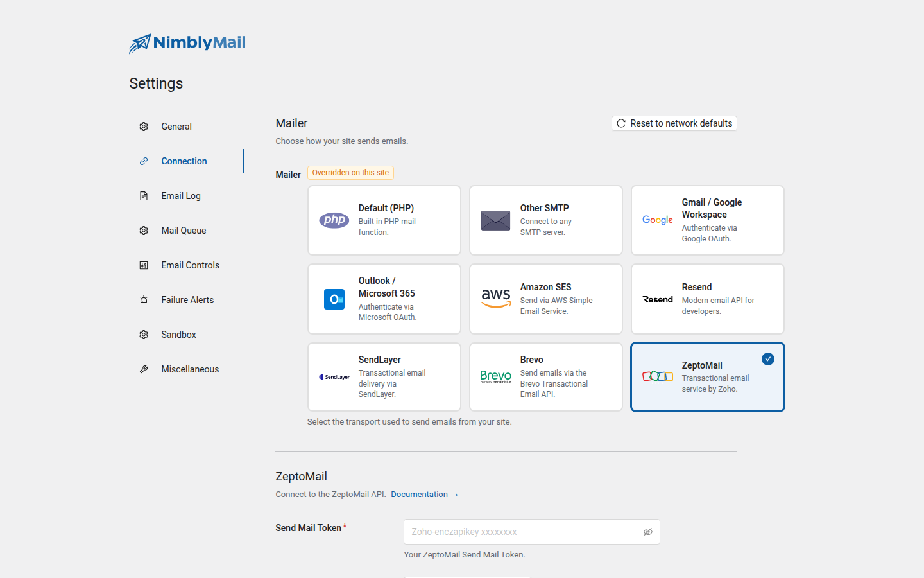The width and height of the screenshot is (924, 578).
Task: Click the Miscellaneous wrench icon
Action: (x=144, y=369)
